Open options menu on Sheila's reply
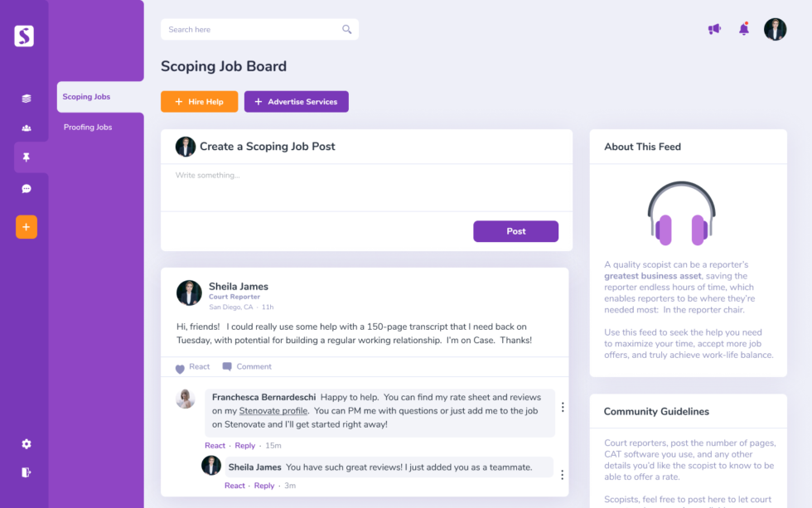This screenshot has height=508, width=812. point(562,475)
